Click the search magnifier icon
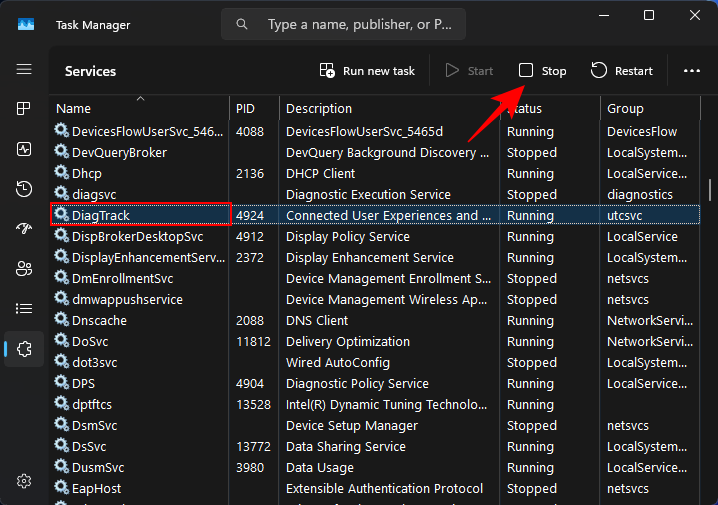 tap(242, 24)
